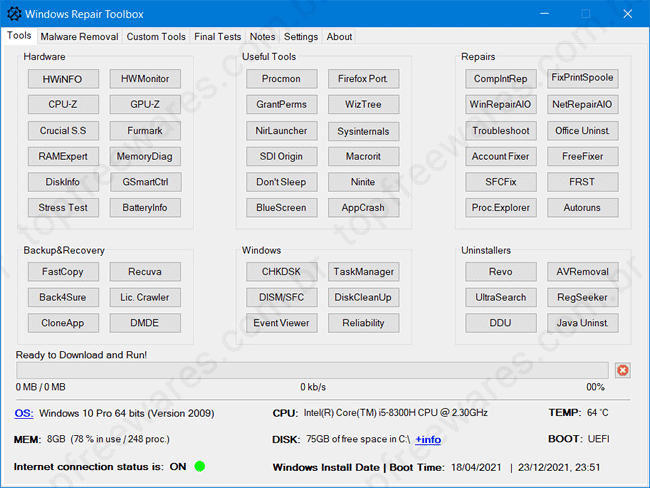Run the DISM/SFC button
650x488 pixels.
pos(281,297)
